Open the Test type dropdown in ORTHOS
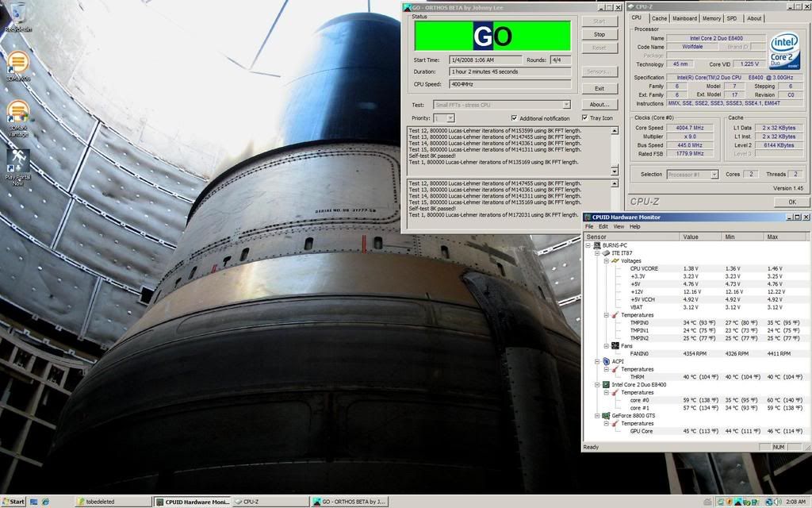The image size is (812, 508). pyautogui.click(x=566, y=105)
